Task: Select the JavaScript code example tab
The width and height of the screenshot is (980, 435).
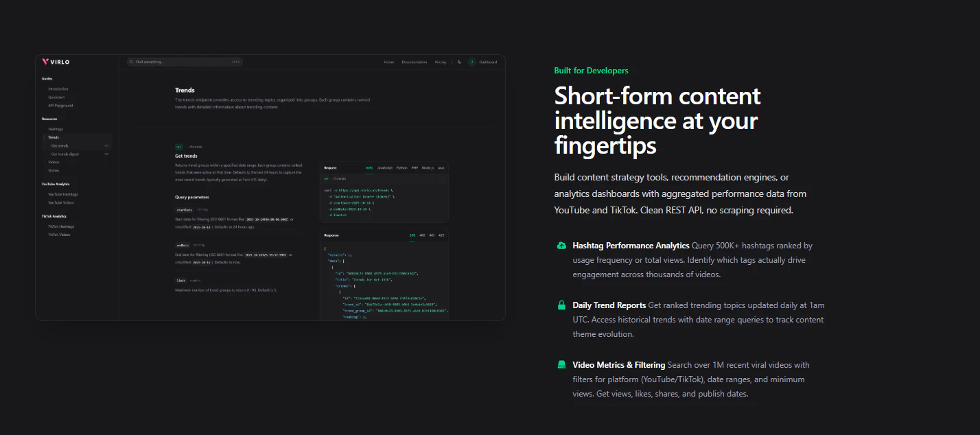Action: pyautogui.click(x=385, y=167)
